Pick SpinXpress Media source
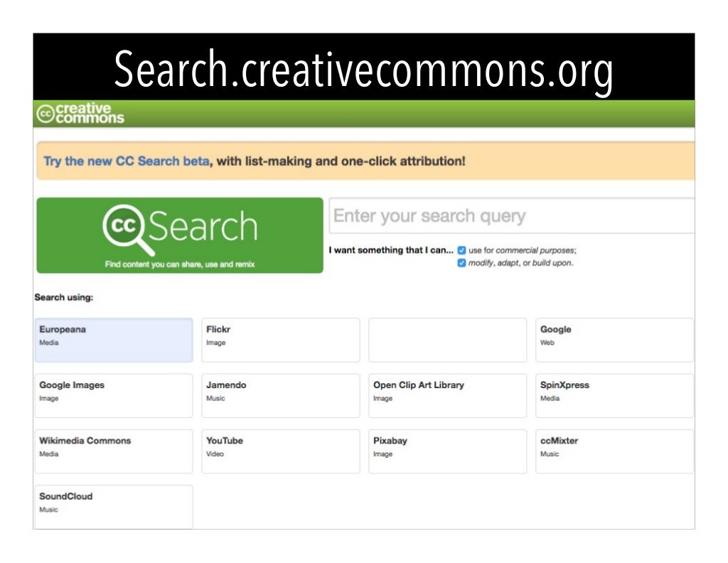The image size is (728, 563). (614, 395)
